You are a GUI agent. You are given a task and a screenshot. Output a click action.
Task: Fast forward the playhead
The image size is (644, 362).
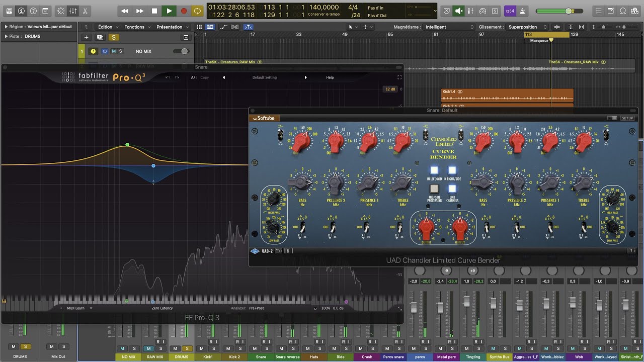140,11
